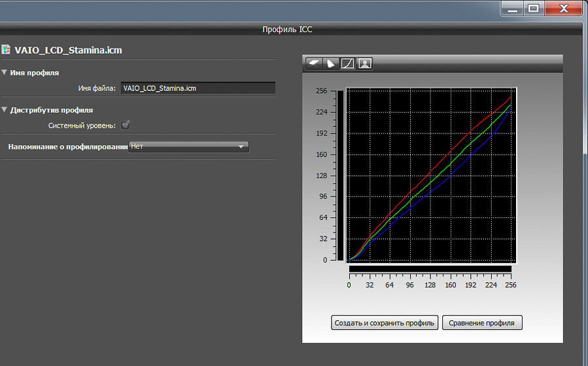Click the VAIO_LCD_Stamina.icm profile file icon

coord(6,50)
